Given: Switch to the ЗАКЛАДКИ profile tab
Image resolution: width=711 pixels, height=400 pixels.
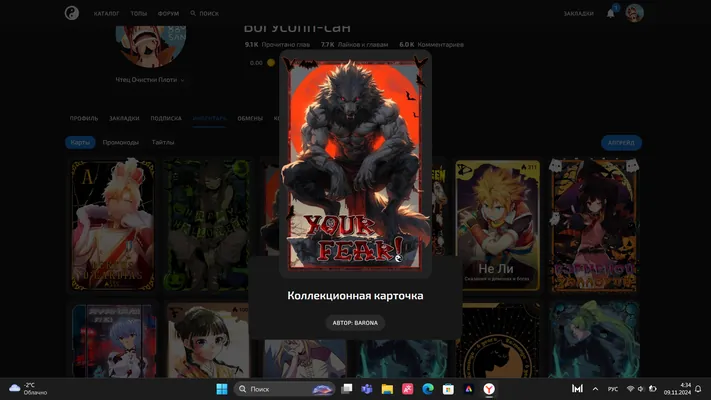Looking at the screenshot, I should [124, 118].
